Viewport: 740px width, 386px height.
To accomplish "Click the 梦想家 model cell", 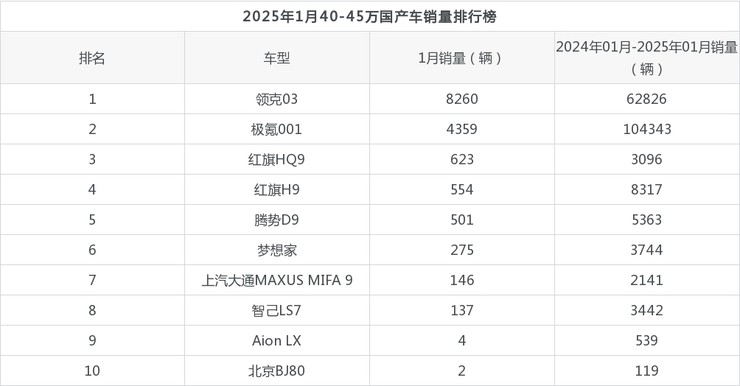I will (277, 250).
